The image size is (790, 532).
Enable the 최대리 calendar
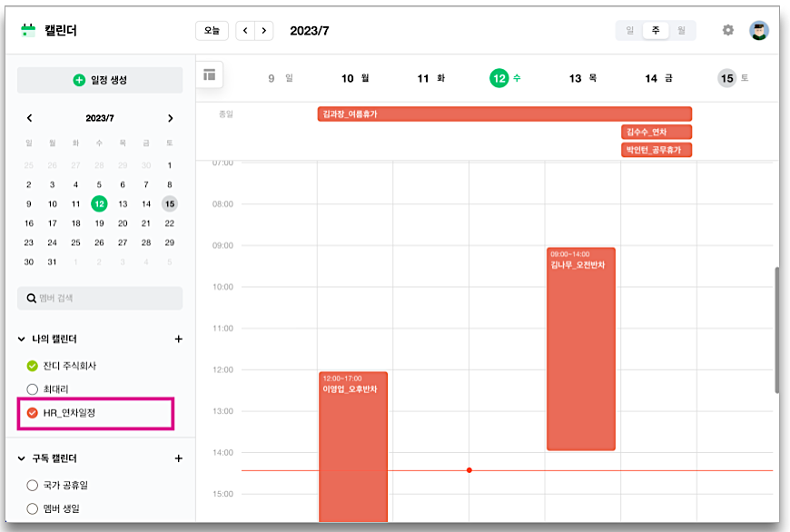click(x=33, y=389)
